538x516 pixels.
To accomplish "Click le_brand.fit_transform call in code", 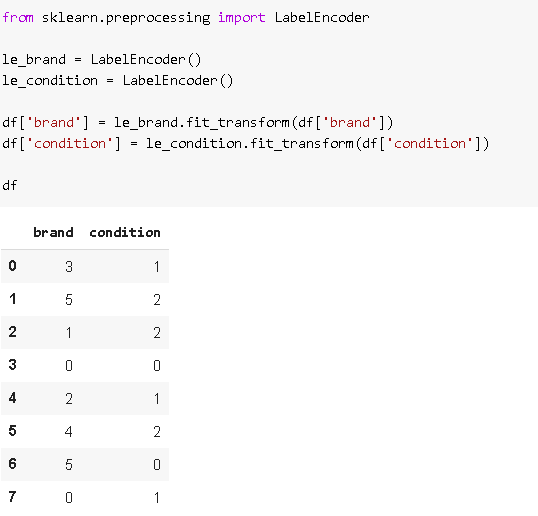I will 202,122.
